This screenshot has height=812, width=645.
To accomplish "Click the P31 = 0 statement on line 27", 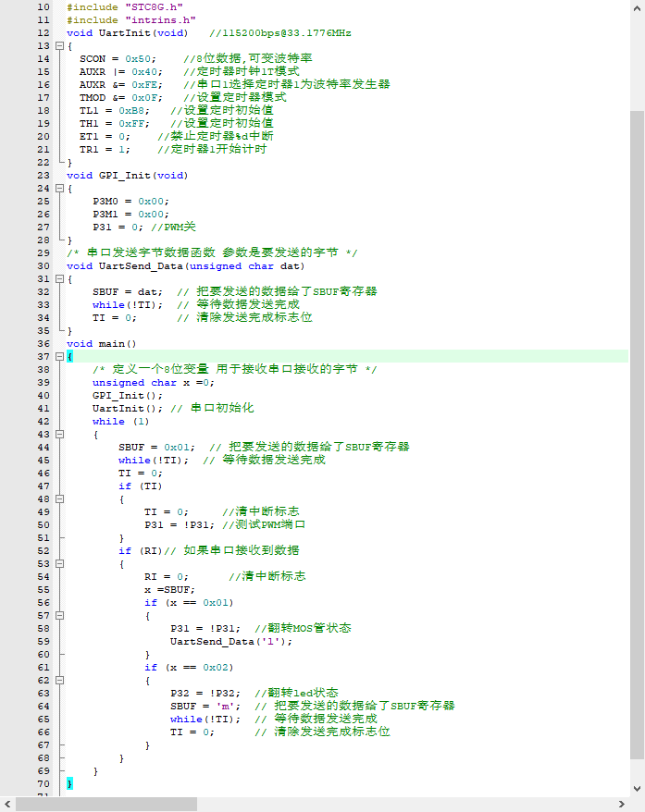I will 118,227.
